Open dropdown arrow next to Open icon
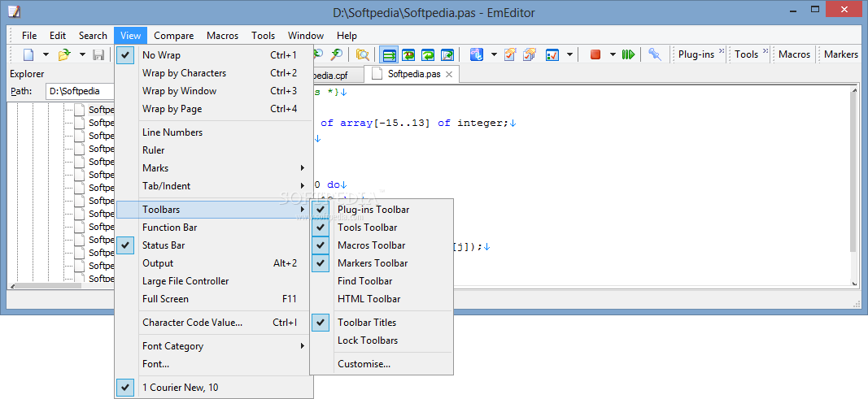The height and width of the screenshot is (399, 868). pyautogui.click(x=82, y=54)
